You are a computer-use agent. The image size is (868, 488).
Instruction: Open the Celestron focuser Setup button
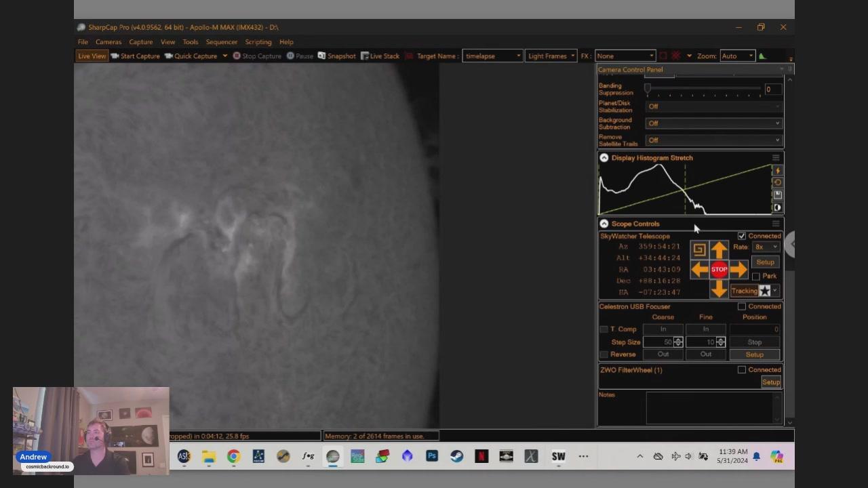point(754,354)
